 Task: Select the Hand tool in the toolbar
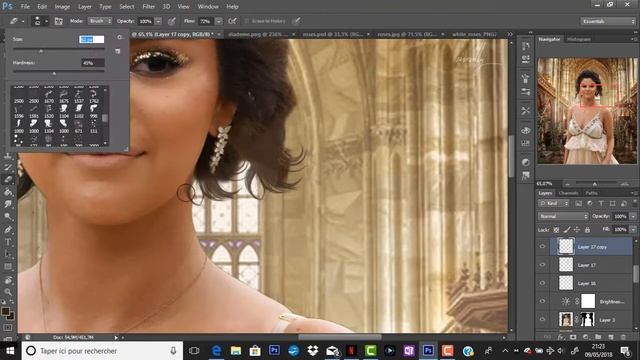pyautogui.click(x=8, y=280)
